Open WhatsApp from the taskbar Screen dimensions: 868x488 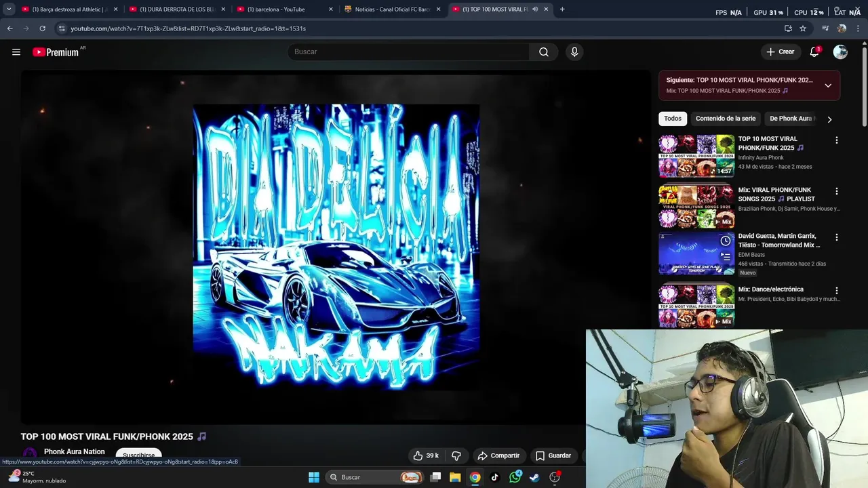(x=515, y=477)
